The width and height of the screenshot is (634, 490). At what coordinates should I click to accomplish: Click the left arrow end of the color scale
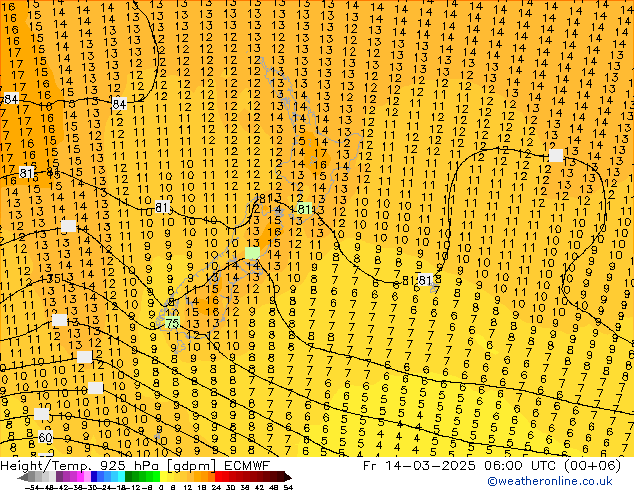coord(23,477)
